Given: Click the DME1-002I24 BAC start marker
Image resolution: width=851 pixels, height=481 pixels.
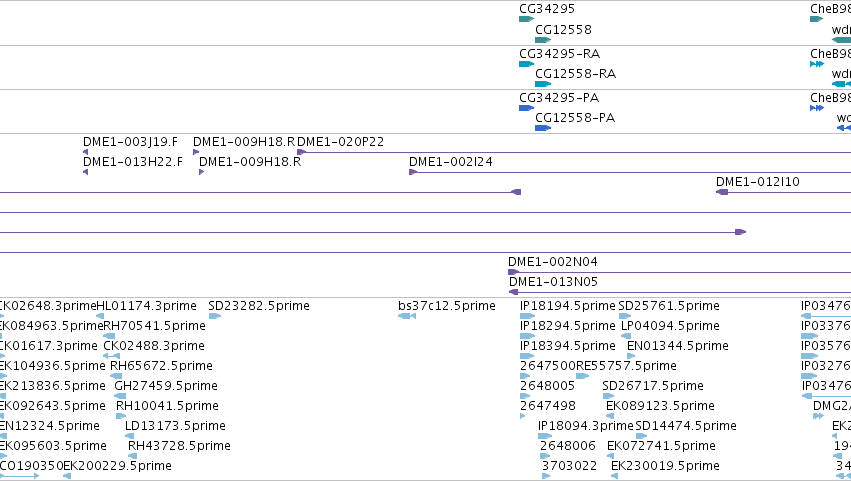Looking at the screenshot, I should pyautogui.click(x=413, y=172).
